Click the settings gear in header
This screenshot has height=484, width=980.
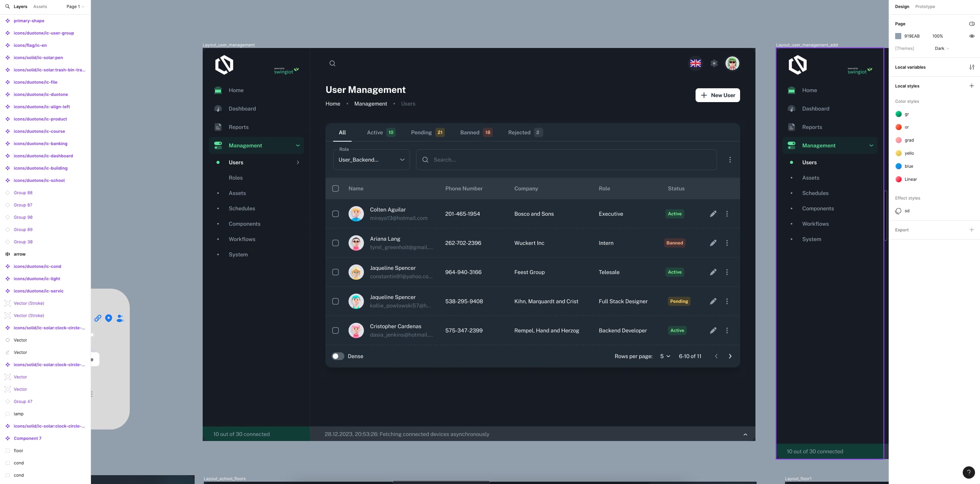click(x=714, y=63)
